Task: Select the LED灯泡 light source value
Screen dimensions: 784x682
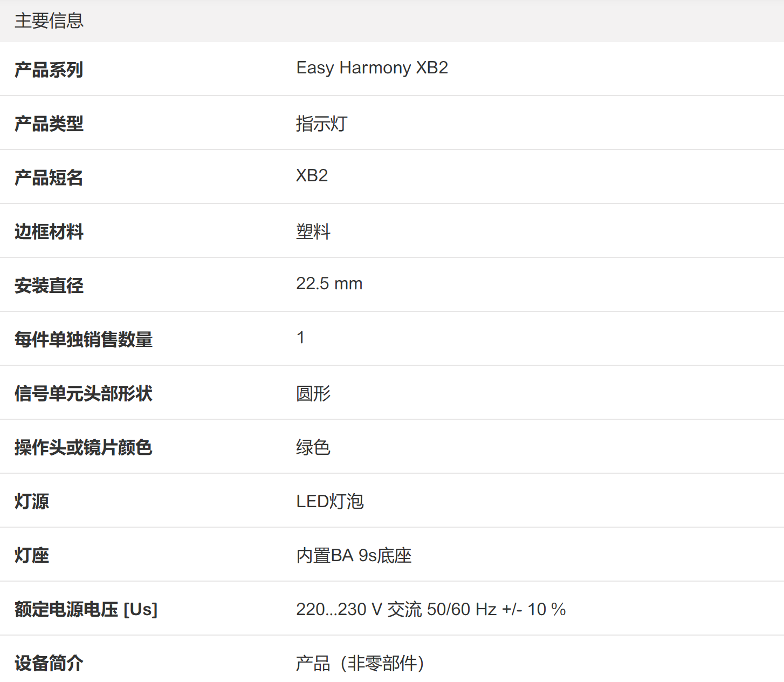Action: click(330, 501)
